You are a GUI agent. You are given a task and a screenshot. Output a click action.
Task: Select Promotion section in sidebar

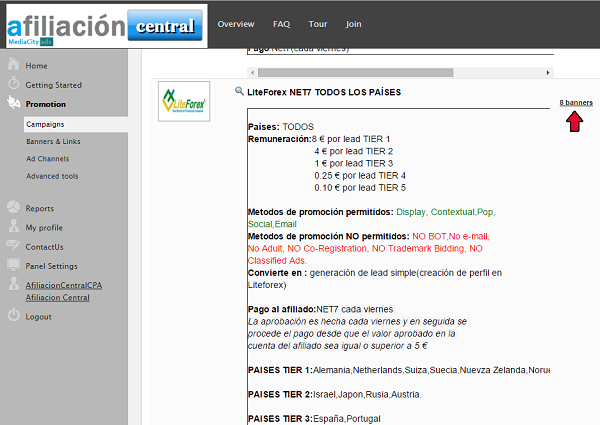pyautogui.click(x=46, y=104)
